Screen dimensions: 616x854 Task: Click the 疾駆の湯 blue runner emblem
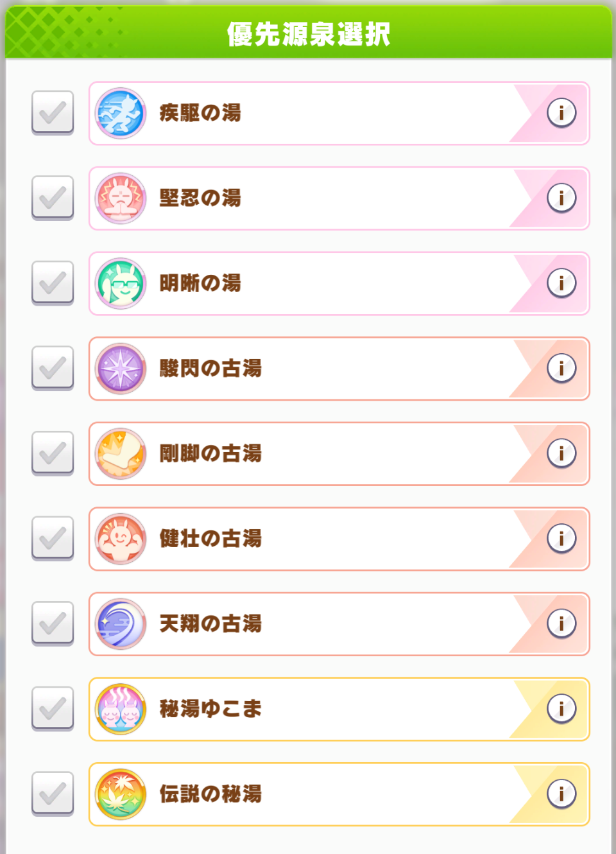(121, 113)
